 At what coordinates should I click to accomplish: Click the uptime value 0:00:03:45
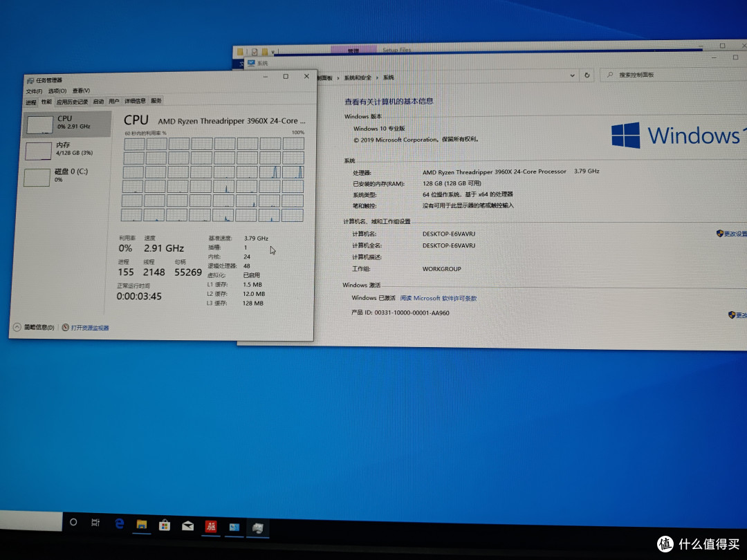coord(139,296)
